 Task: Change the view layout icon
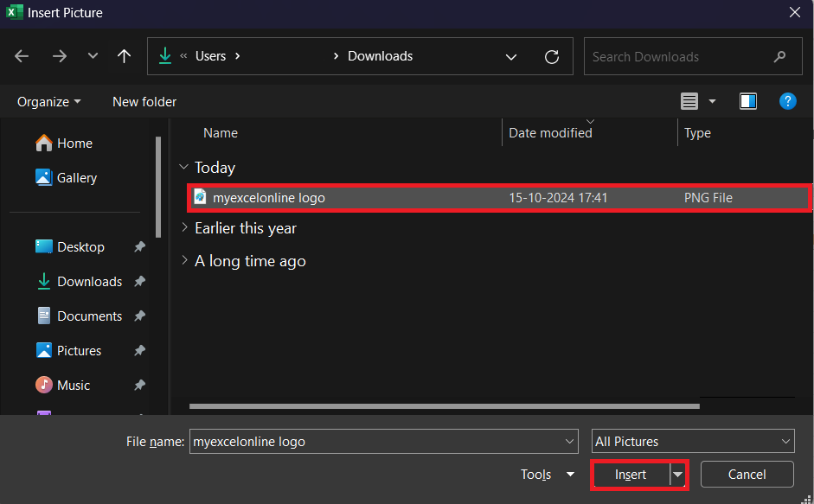tap(689, 101)
